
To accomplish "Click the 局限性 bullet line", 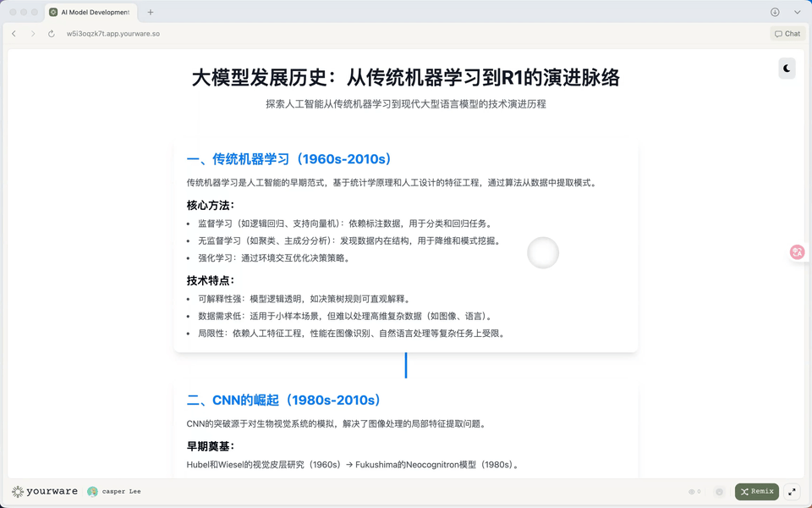I will coord(352,333).
